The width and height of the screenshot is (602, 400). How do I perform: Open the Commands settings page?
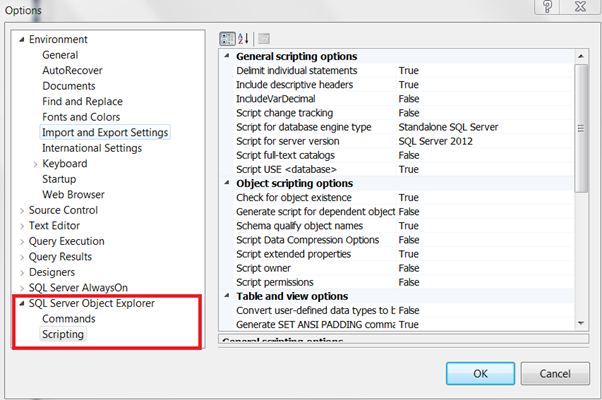pyautogui.click(x=68, y=319)
